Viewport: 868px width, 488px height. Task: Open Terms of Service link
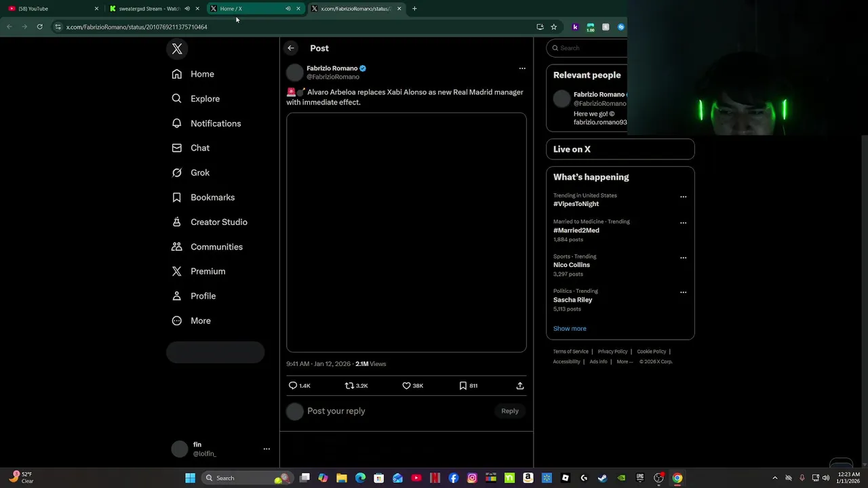(x=570, y=352)
